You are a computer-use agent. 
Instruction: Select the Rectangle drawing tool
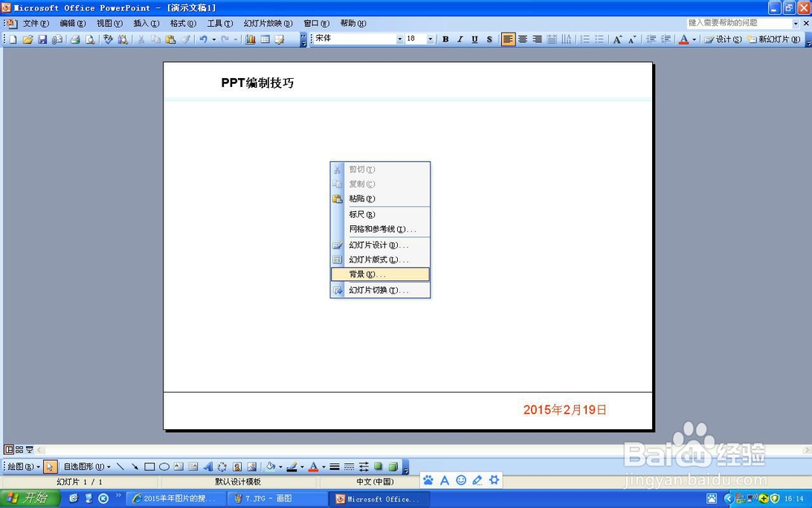click(x=149, y=467)
